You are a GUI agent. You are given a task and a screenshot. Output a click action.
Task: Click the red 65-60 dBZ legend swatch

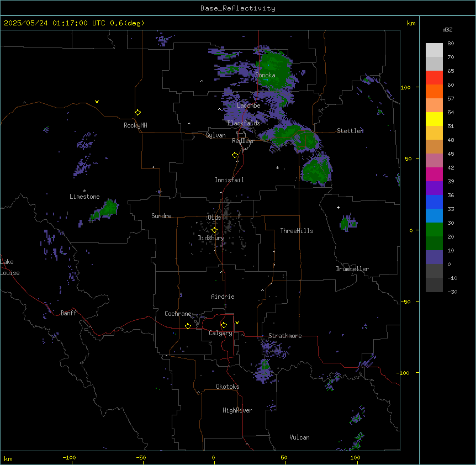click(434, 78)
